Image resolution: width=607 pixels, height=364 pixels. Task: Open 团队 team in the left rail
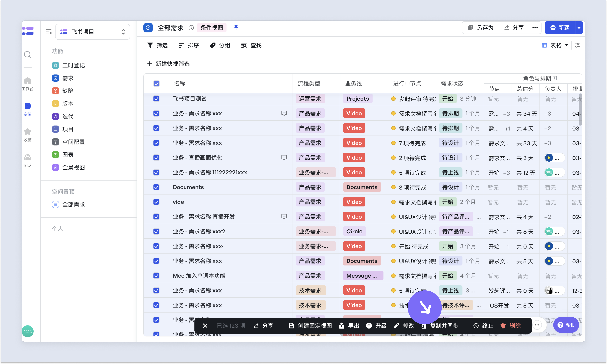[x=27, y=160]
